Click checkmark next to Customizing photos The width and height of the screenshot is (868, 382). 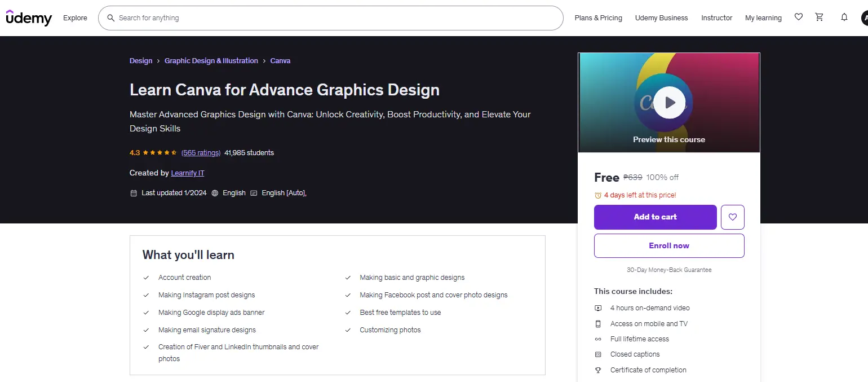point(348,330)
